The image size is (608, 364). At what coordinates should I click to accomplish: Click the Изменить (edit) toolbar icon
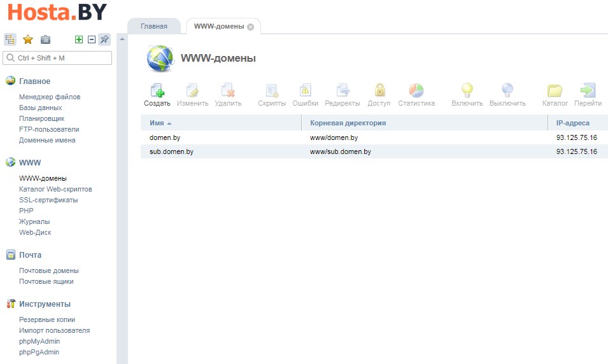(192, 90)
